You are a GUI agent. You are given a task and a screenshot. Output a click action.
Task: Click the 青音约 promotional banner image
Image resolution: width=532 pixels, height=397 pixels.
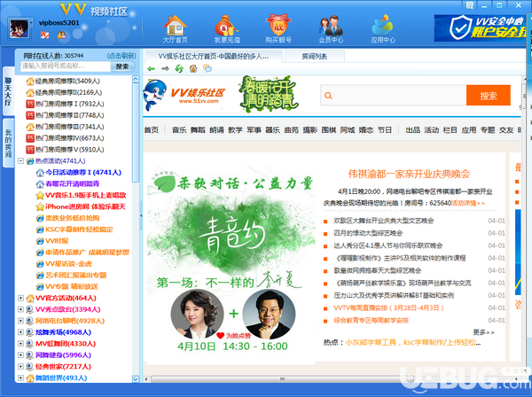[231, 259]
